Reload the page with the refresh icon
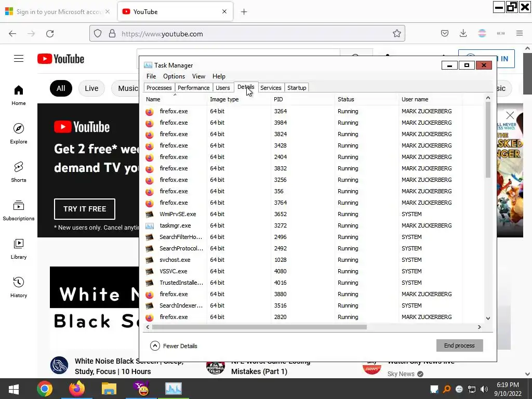532x399 pixels. (50, 34)
